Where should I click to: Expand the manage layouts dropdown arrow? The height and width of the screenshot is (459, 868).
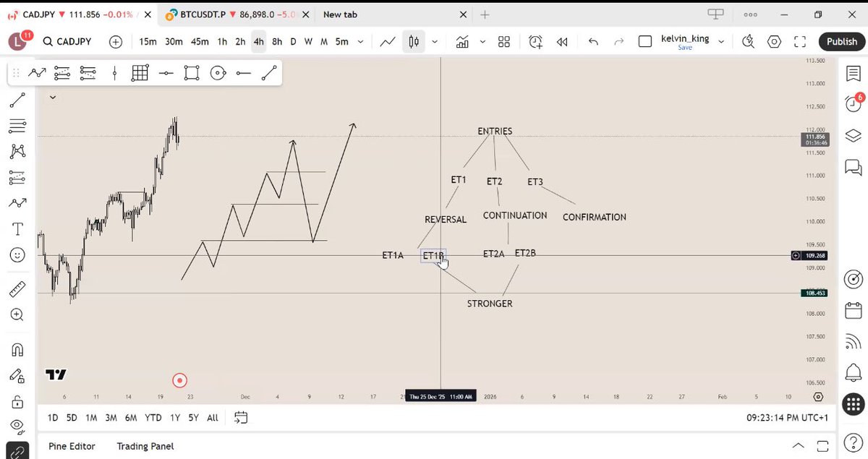pyautogui.click(x=720, y=42)
